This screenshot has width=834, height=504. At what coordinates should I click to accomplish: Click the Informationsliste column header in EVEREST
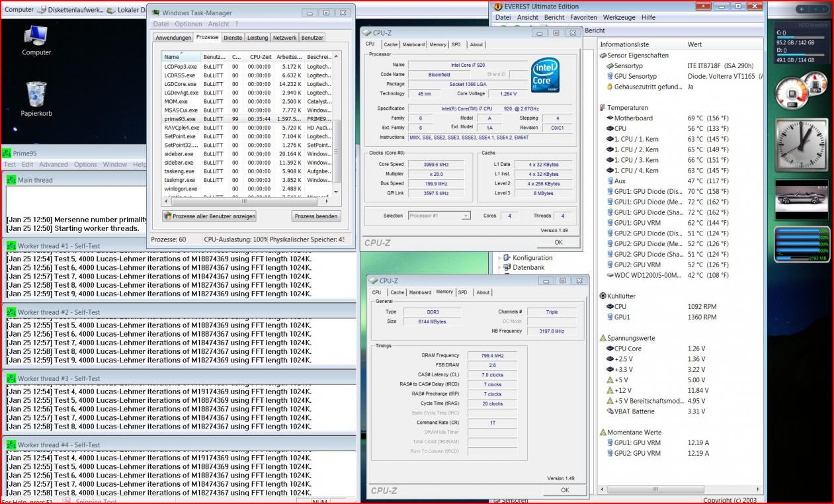coord(641,44)
